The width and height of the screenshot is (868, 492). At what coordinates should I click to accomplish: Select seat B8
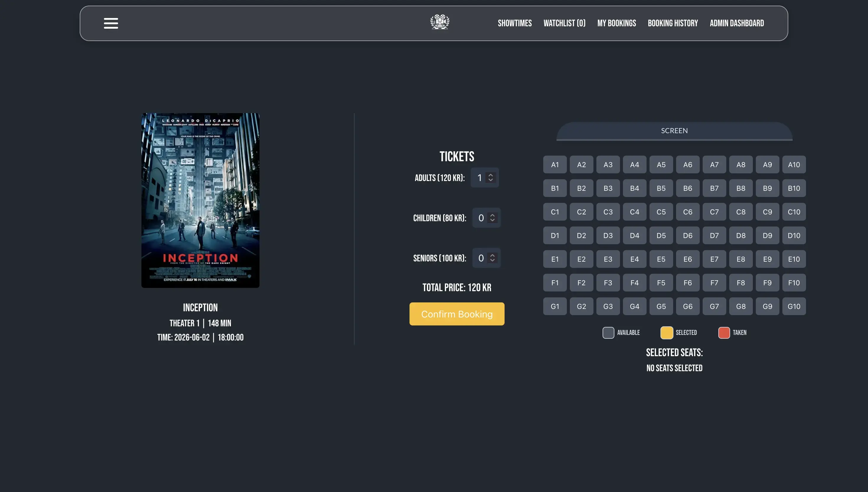coord(741,188)
